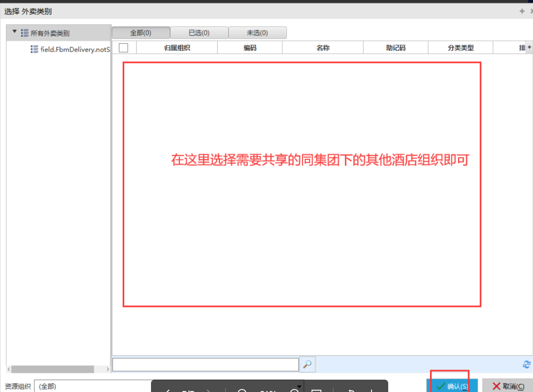The image size is (533, 392).
Task: Click the 取消(C) button
Action: click(508, 386)
